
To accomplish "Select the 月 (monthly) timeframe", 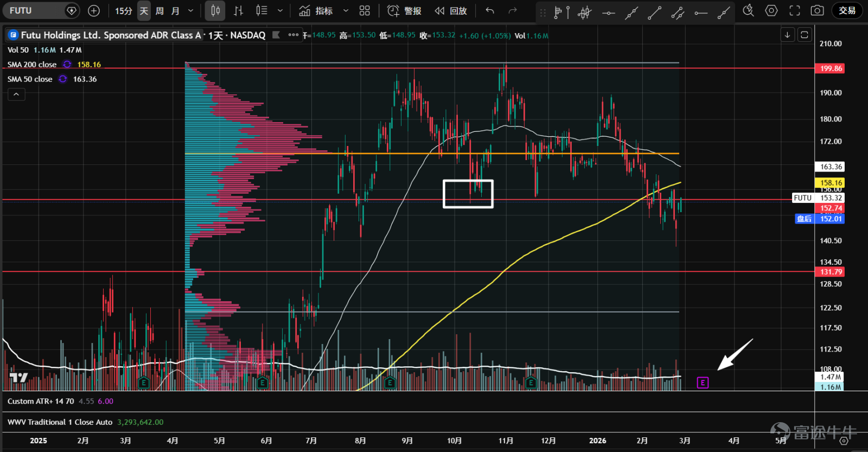I will tap(175, 10).
